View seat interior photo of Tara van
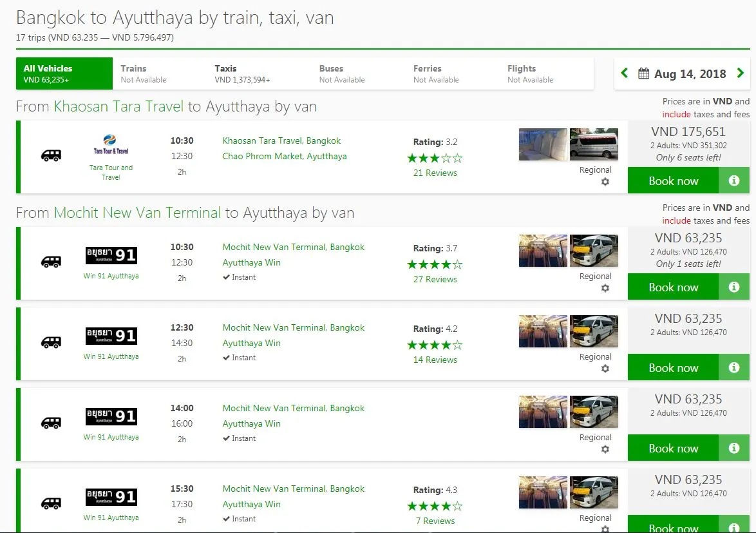Viewport: 756px width, 533px height. pyautogui.click(x=543, y=144)
